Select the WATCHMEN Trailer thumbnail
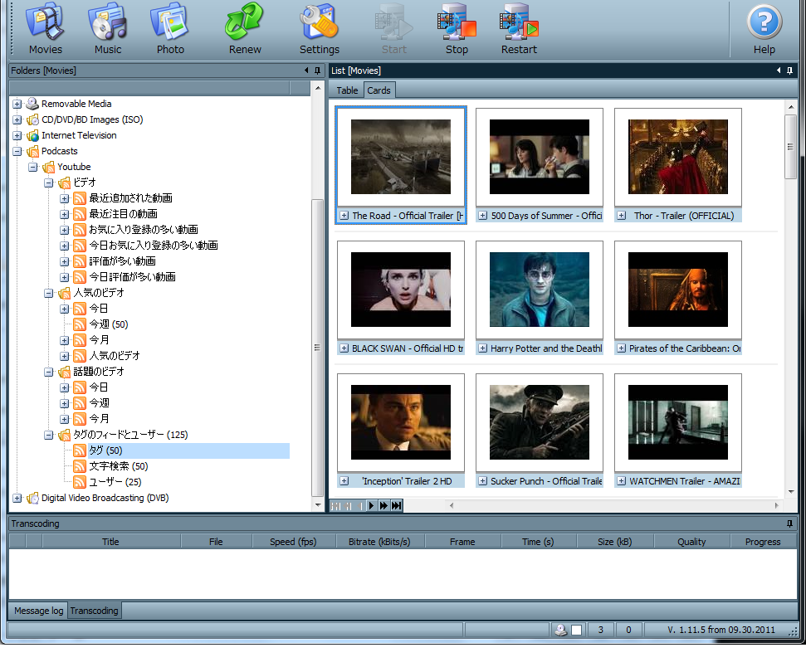Viewport: 806px width, 672px height. (678, 422)
